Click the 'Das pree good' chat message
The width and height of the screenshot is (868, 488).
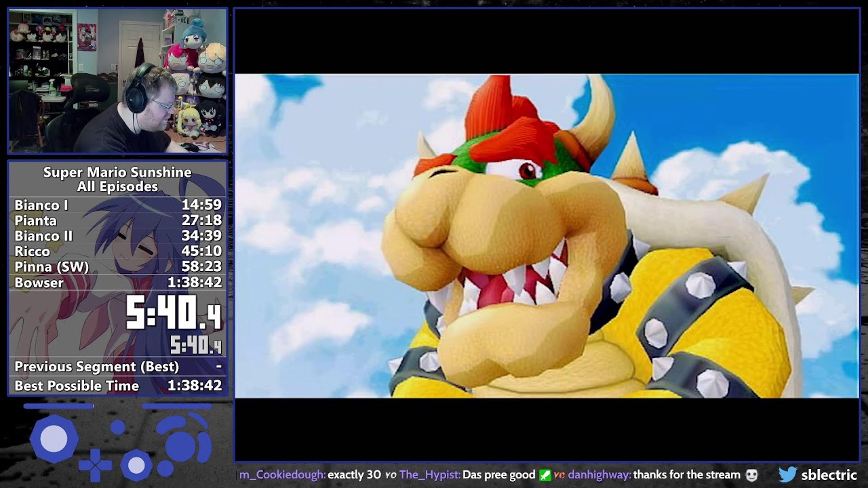[498, 475]
